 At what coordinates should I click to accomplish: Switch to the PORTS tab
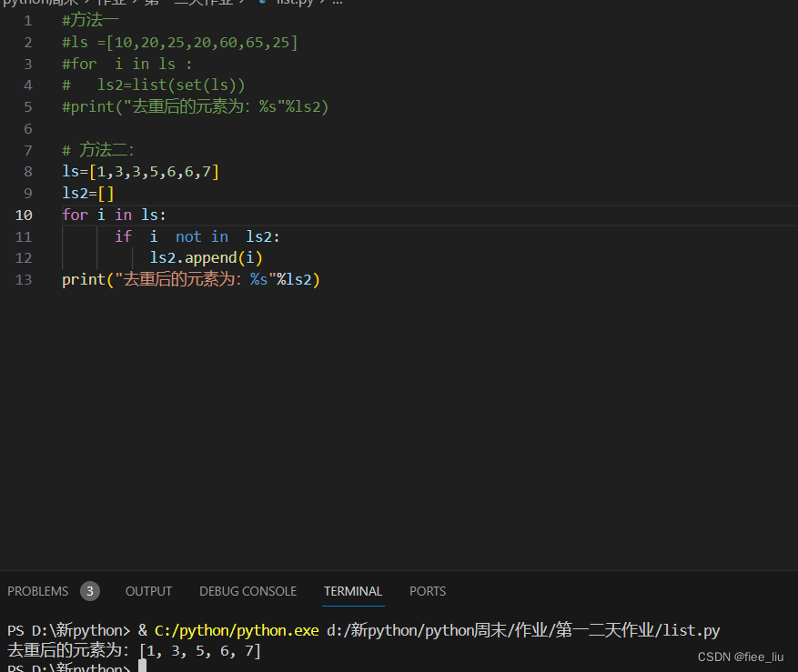tap(428, 591)
